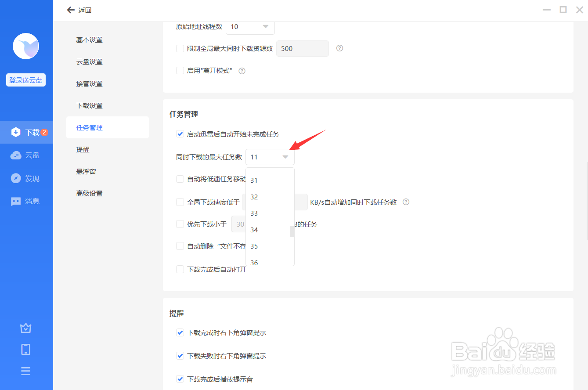Open the Messages (消息) chat item
Image resolution: width=588 pixels, height=390 pixels.
click(x=26, y=202)
